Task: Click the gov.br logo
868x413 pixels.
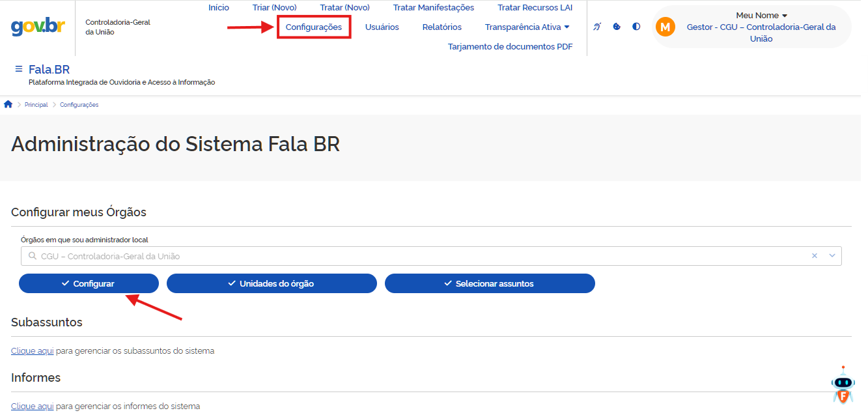Action: pyautogui.click(x=37, y=27)
